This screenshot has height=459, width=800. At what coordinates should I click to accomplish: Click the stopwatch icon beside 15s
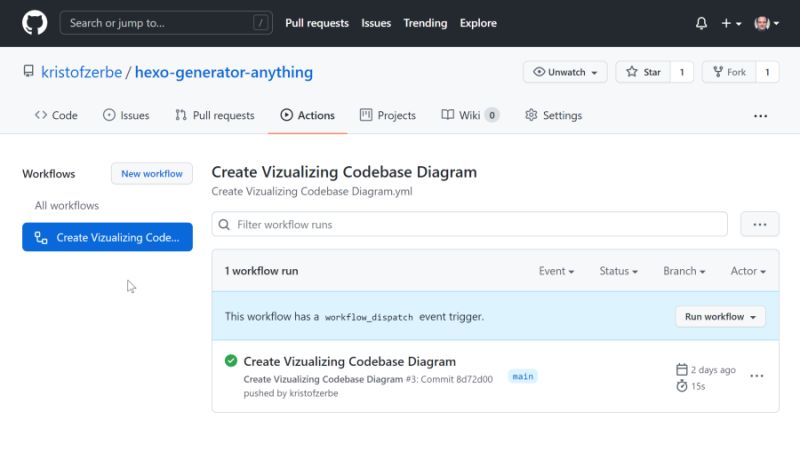(682, 386)
